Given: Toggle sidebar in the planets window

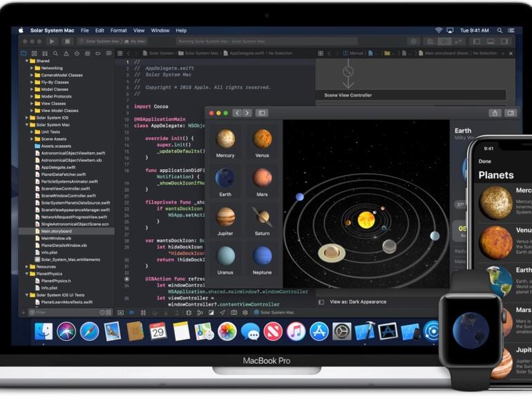Looking at the screenshot, I should coord(262,113).
